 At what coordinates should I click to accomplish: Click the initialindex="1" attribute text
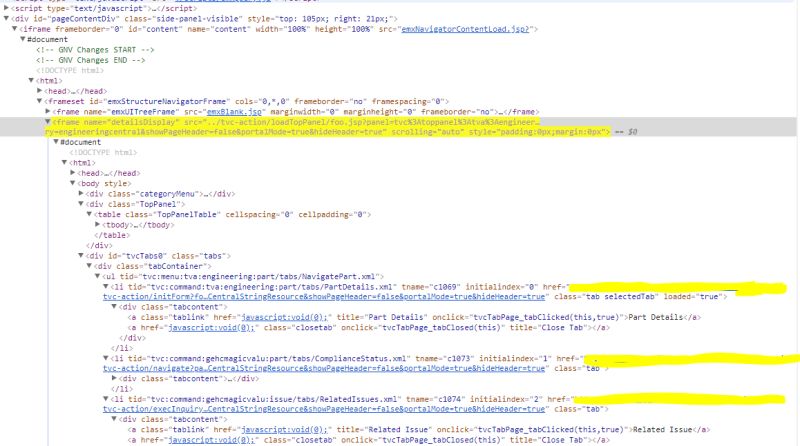515,358
